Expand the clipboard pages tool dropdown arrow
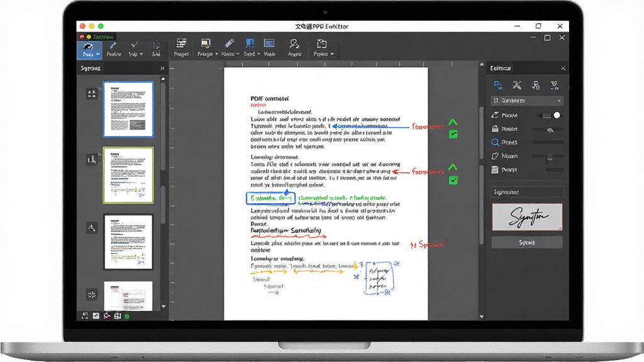644x362 pixels. click(332, 54)
